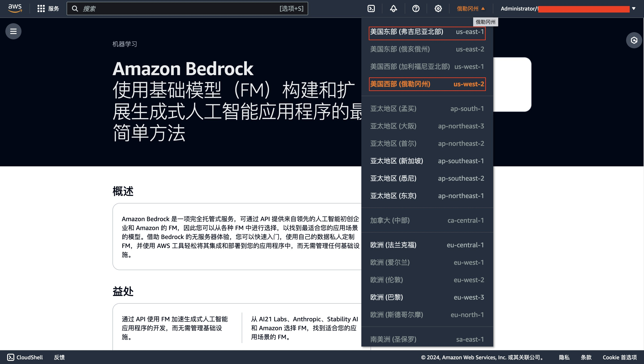The image size is (644, 364).
Task: Click the 反馈 feedback link
Action: tap(59, 357)
